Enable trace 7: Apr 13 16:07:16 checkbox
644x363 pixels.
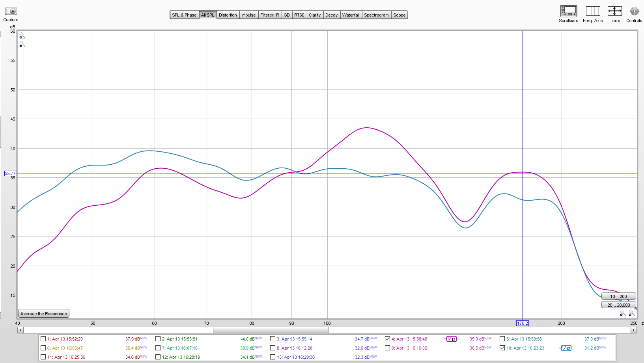point(158,348)
